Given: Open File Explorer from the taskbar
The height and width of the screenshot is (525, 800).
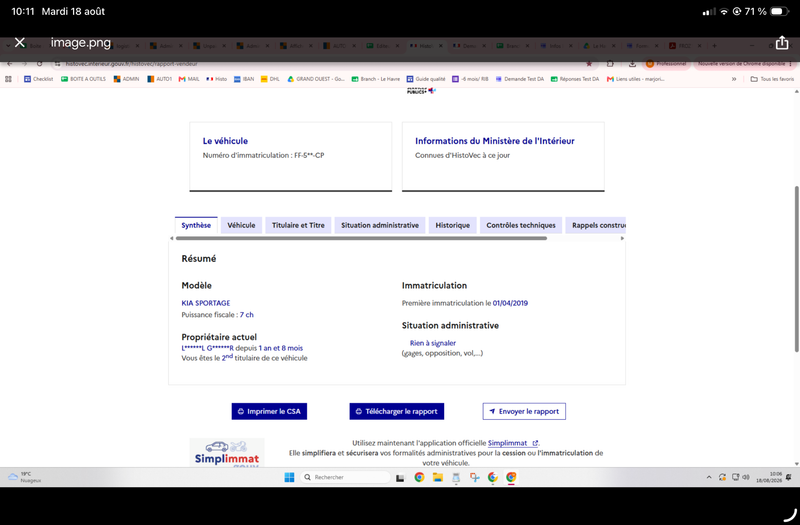Looking at the screenshot, I should 437,477.
